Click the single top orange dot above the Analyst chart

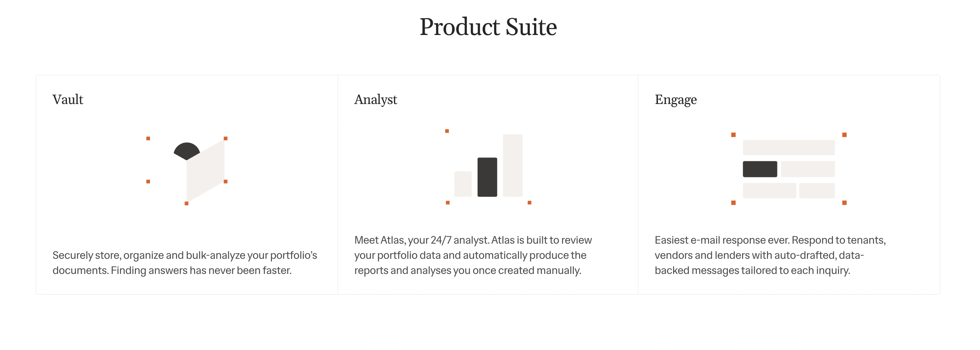click(x=447, y=131)
